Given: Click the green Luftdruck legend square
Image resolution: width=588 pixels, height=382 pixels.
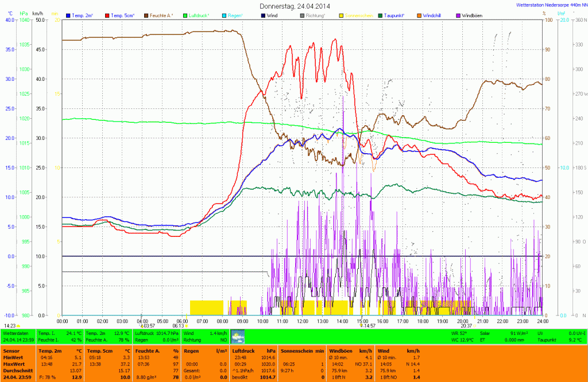Looking at the screenshot, I should [x=186, y=15].
